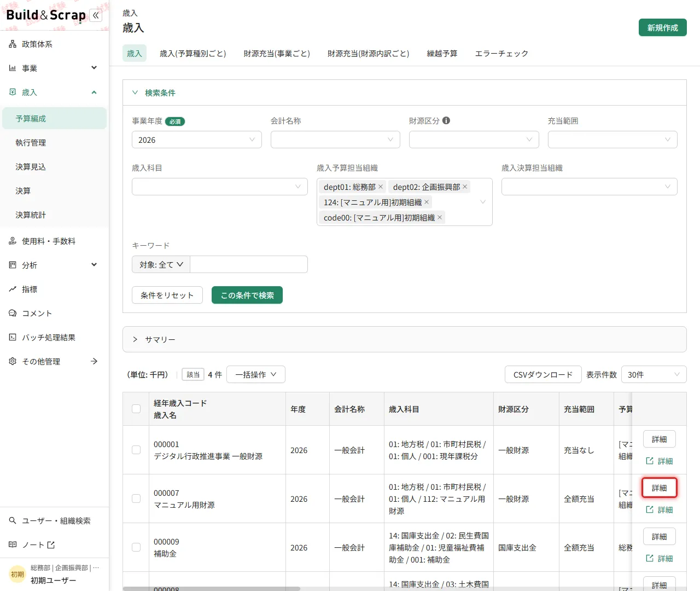Check the row 000009 補助金 checkbox
This screenshot has height=591, width=700.
click(136, 547)
